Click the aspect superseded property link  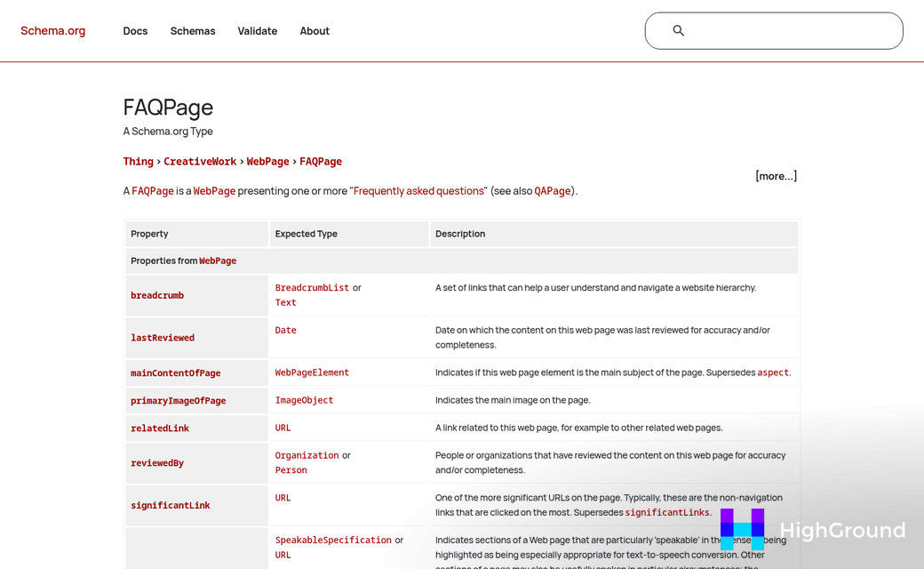click(x=772, y=373)
